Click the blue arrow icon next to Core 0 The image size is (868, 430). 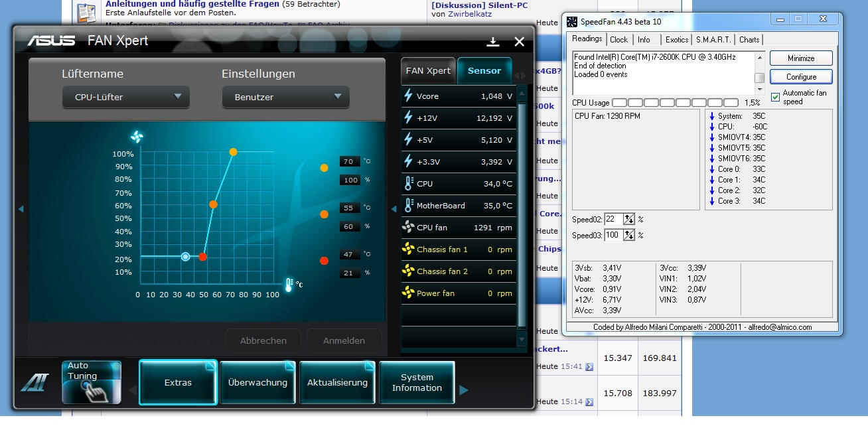point(712,169)
